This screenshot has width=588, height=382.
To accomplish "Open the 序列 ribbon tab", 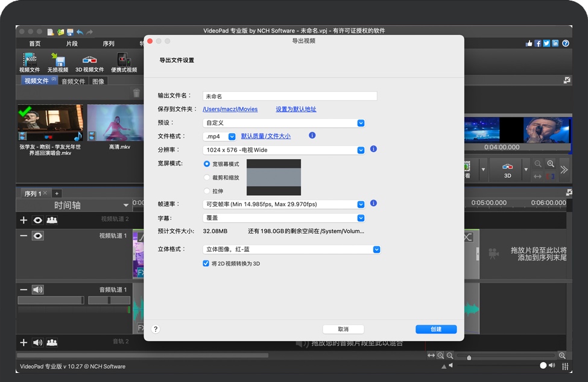I will point(107,43).
